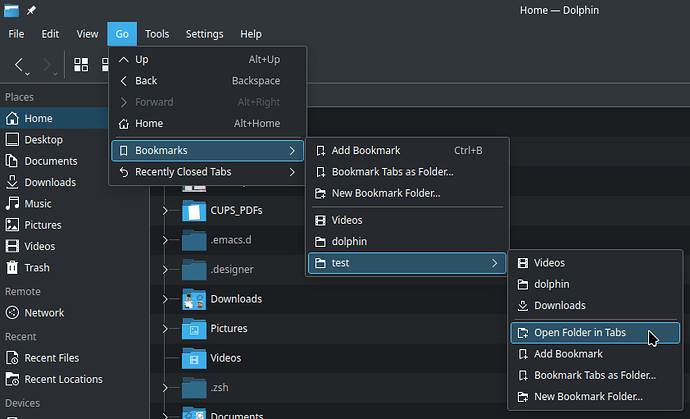
Task: Switch to icons view mode in toolbar
Action: (81, 65)
